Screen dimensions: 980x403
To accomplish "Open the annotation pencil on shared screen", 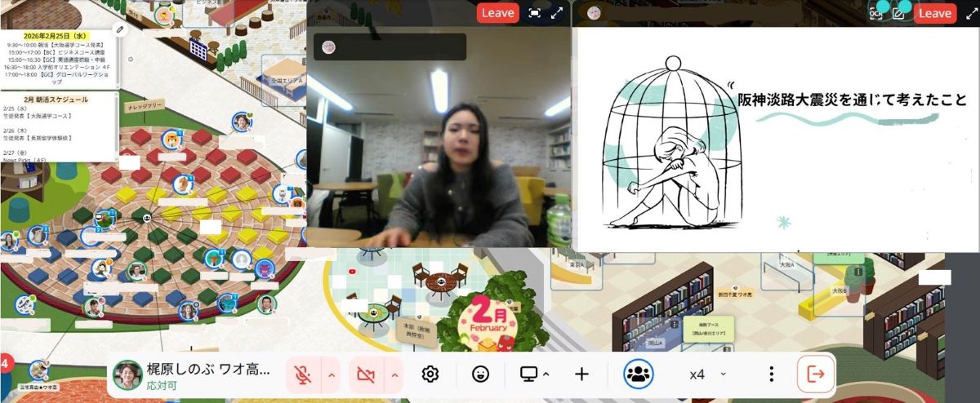I will [x=898, y=12].
